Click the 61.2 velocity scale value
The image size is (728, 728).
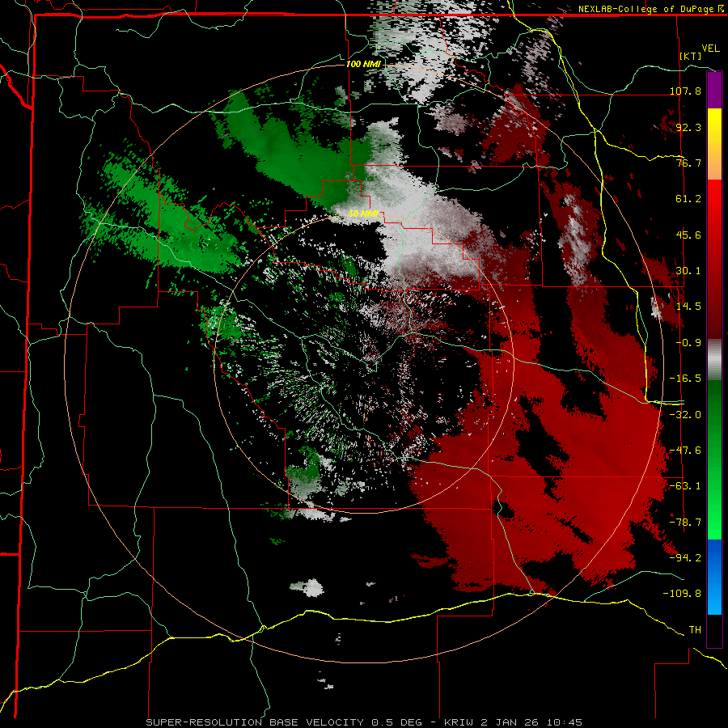point(688,199)
